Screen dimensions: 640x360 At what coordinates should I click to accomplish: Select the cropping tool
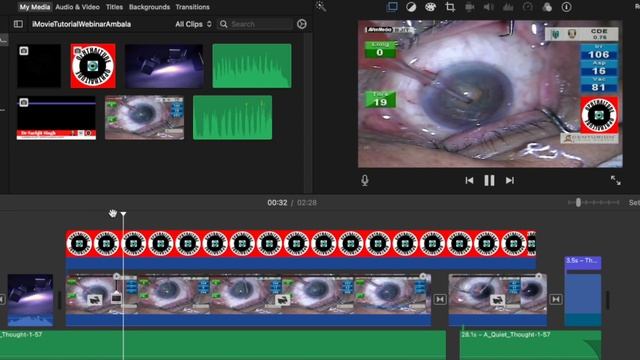tap(450, 7)
